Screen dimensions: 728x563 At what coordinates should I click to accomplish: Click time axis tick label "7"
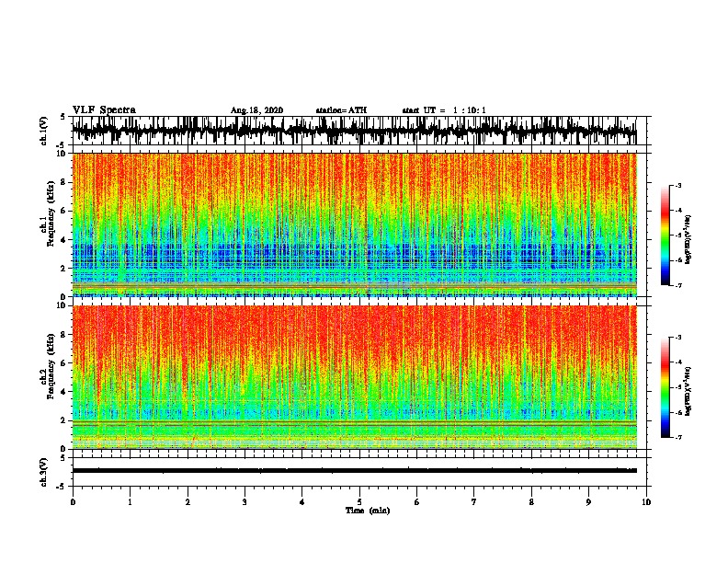[x=474, y=502]
